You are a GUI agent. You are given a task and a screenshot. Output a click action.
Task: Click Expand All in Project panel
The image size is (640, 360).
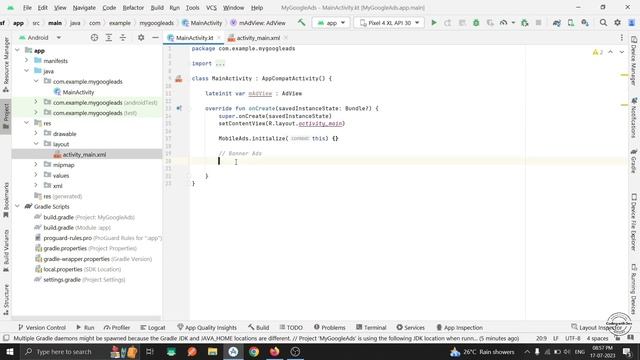point(109,38)
